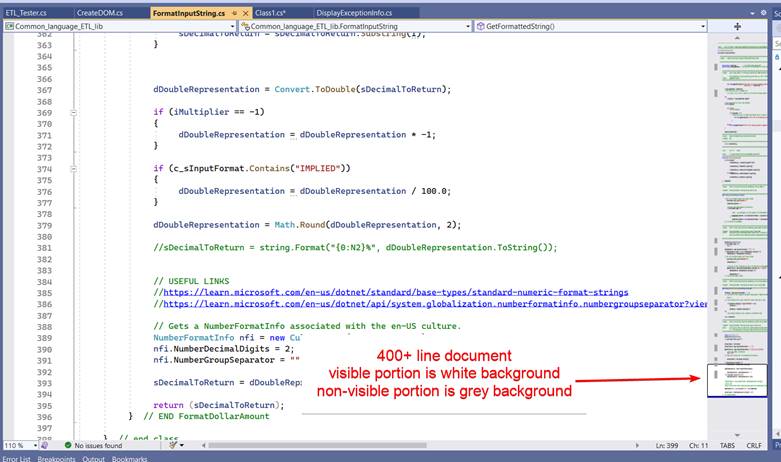
Task: Open the numbergroupseparator documentation link
Action: (x=435, y=304)
